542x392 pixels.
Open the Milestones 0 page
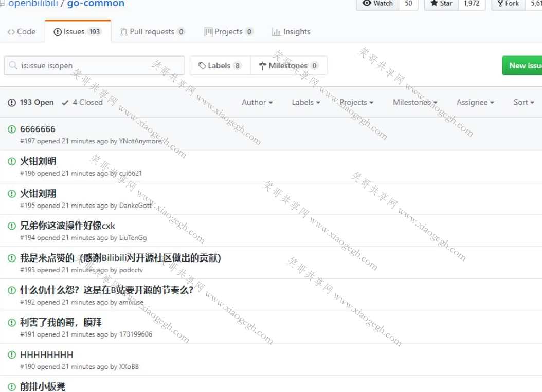[289, 66]
